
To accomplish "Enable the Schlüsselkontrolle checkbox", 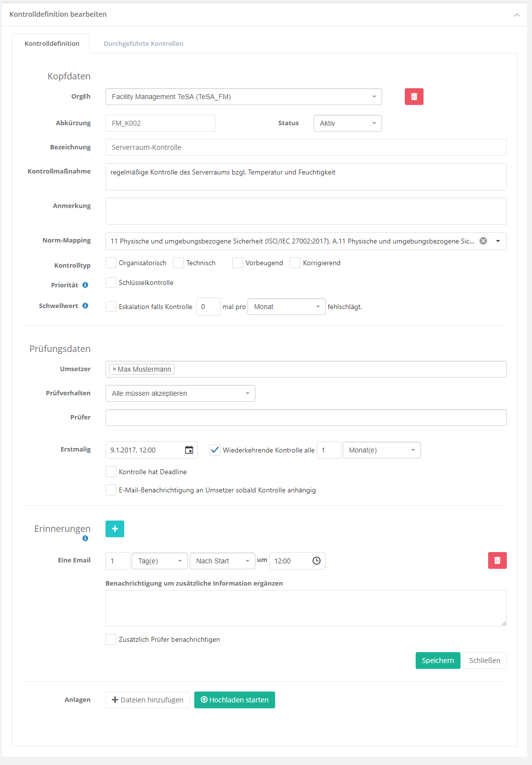I will pos(111,282).
